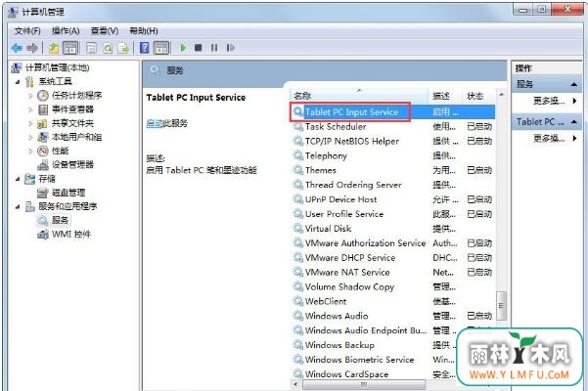588x391 pixels.
Task: Collapse the 存储 tree node
Action: [x=18, y=179]
